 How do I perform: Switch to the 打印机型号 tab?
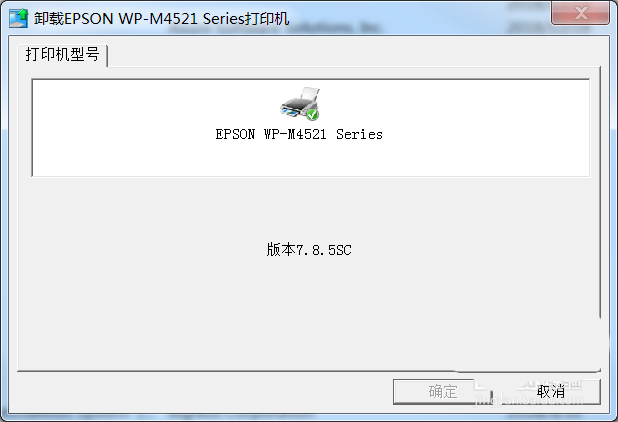point(63,54)
